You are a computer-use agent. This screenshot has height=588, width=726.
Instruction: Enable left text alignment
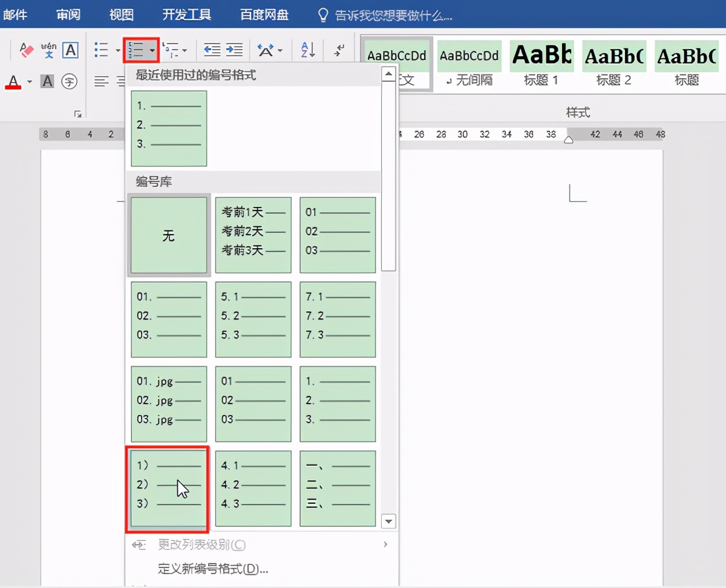(101, 81)
